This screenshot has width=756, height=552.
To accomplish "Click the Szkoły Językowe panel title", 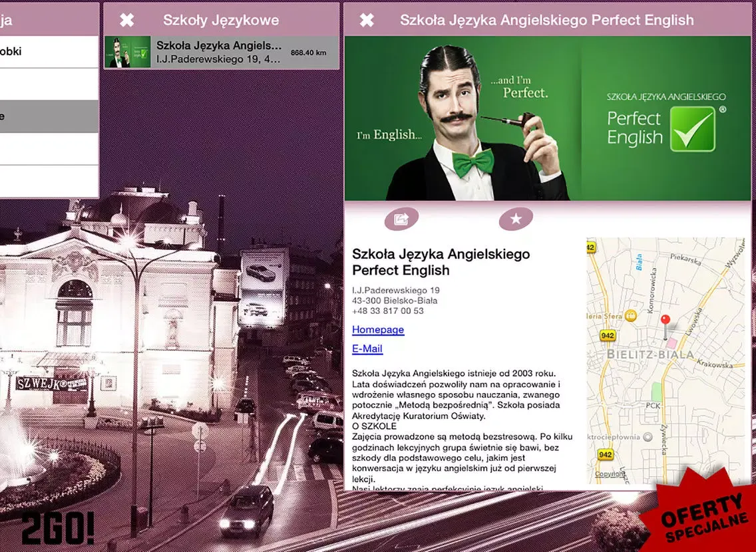I will [221, 20].
